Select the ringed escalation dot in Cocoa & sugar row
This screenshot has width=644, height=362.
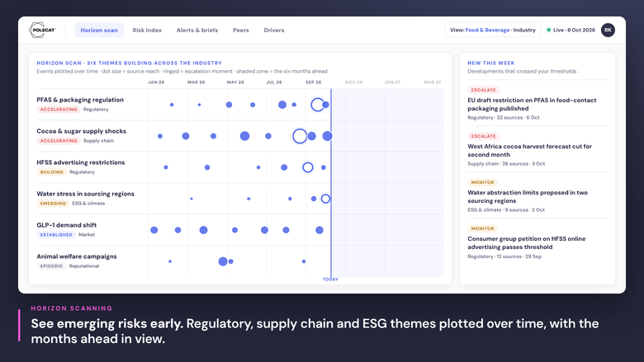tap(300, 136)
